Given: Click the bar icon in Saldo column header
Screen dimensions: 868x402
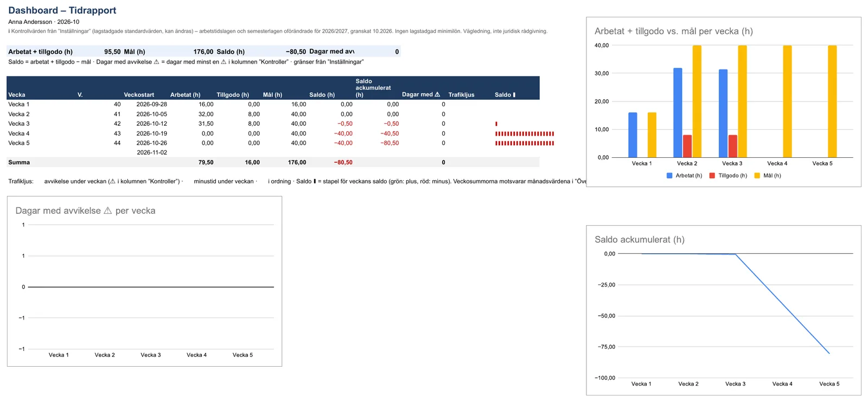Looking at the screenshot, I should [514, 94].
